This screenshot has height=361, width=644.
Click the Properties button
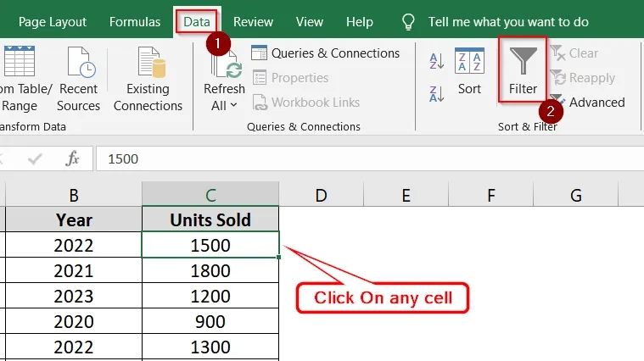pyautogui.click(x=290, y=77)
